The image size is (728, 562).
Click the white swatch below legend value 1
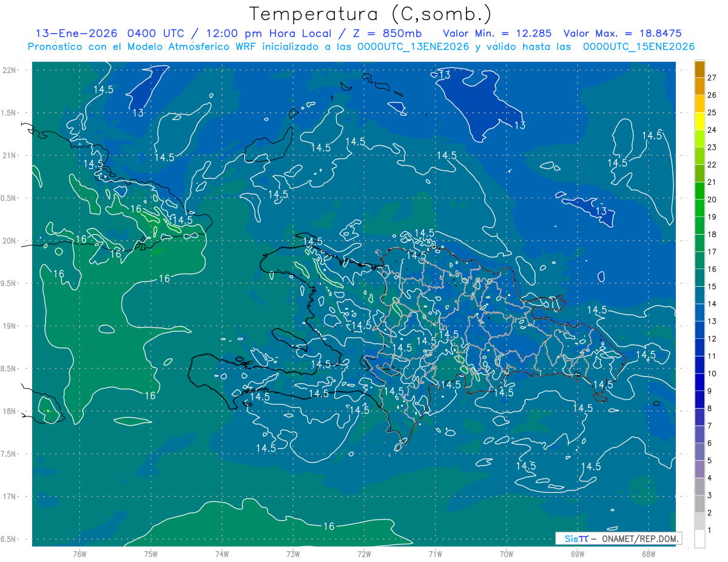699,539
